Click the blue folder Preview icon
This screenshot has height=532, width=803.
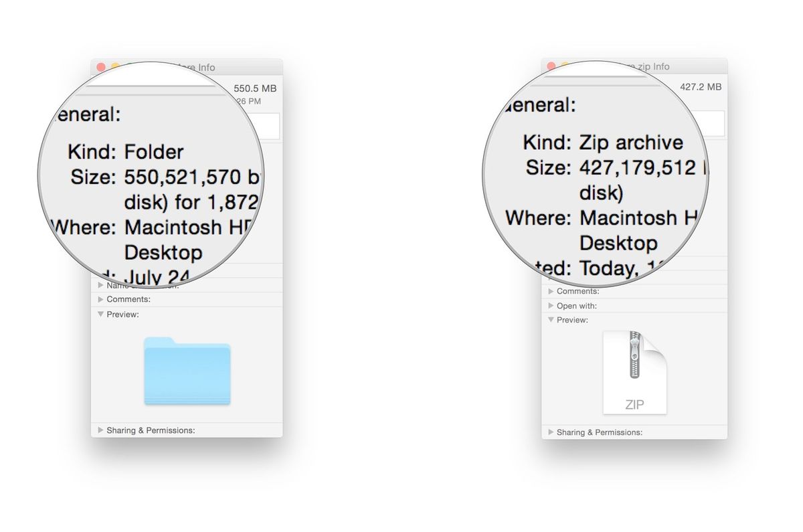coord(187,371)
